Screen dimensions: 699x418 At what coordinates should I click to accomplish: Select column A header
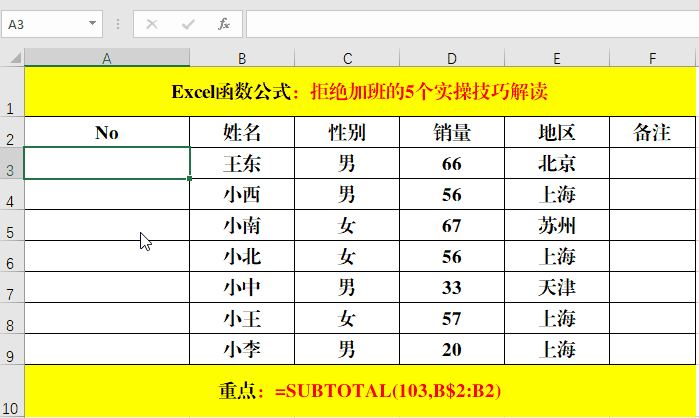pos(107,58)
